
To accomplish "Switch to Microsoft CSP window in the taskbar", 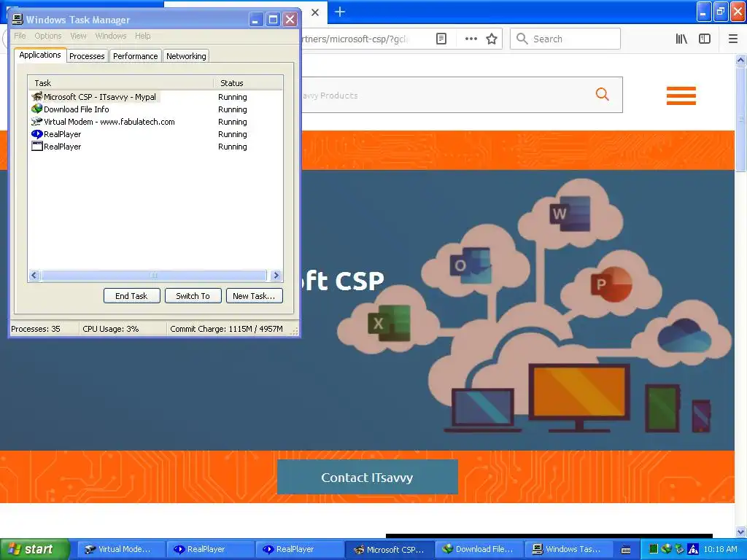I will tap(390, 549).
